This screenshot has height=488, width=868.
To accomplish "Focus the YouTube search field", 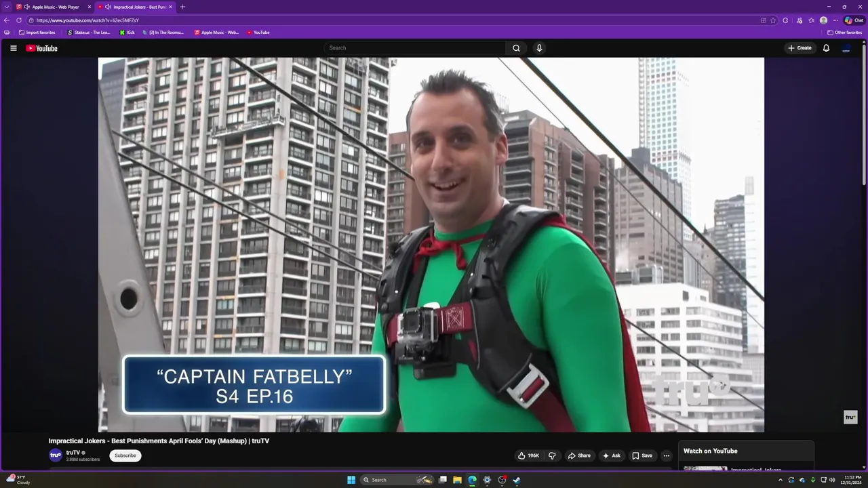I will pos(414,48).
